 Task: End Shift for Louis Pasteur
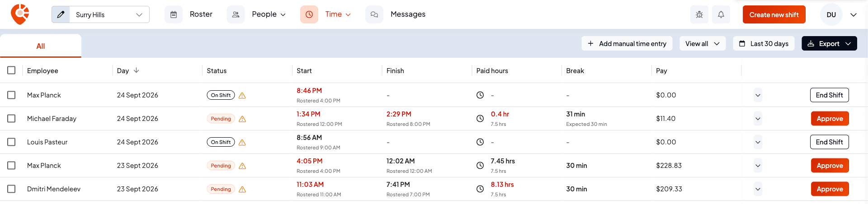(829, 142)
